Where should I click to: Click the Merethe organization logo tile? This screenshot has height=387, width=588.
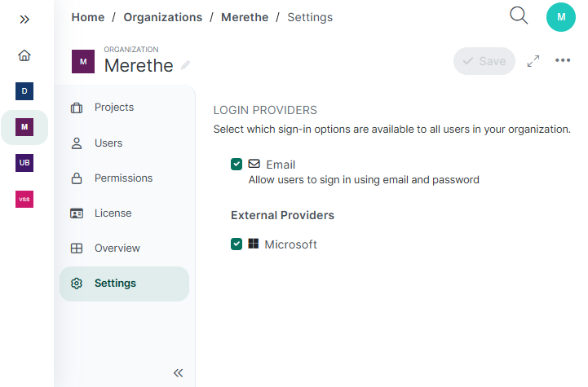83,61
